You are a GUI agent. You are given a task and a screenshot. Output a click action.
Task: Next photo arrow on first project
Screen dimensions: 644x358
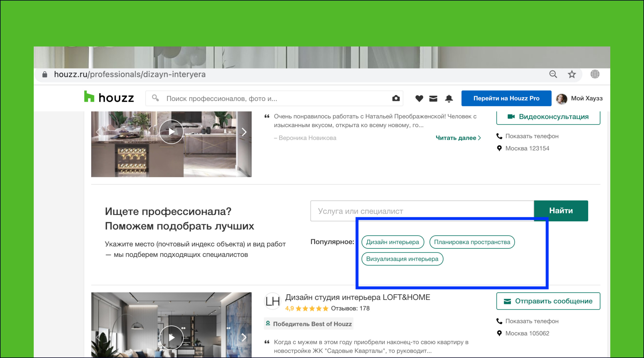(244, 132)
